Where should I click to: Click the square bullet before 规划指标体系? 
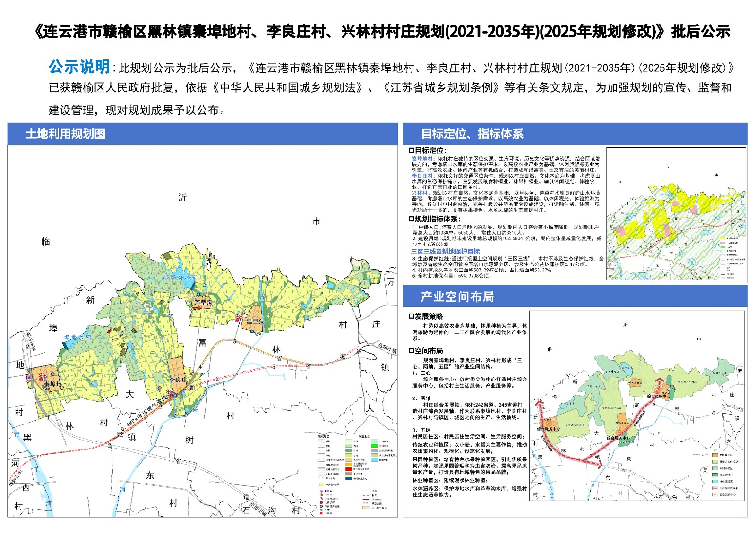[x=412, y=219]
